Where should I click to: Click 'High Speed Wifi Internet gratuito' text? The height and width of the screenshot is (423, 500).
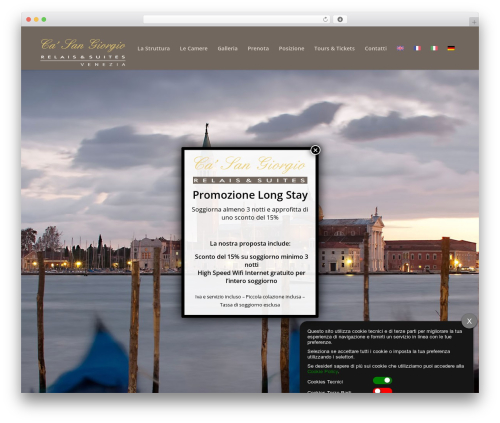pos(251,277)
